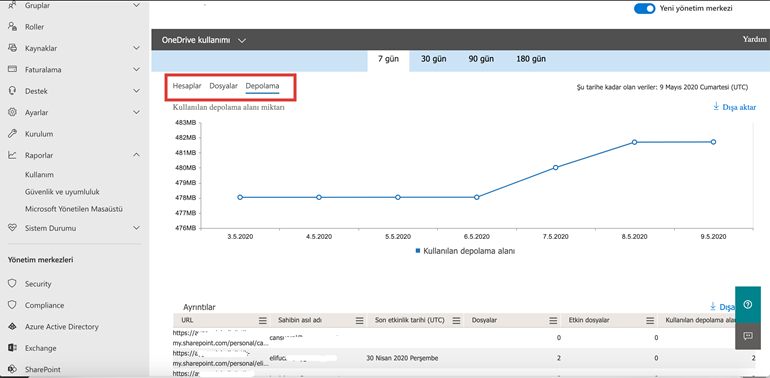The height and width of the screenshot is (378, 770).
Task: Toggle the Yeni yönetim merkezi switch
Action: click(x=645, y=8)
